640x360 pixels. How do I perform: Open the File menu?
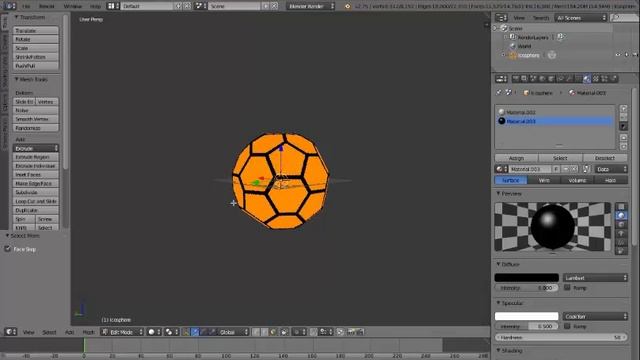coord(26,6)
